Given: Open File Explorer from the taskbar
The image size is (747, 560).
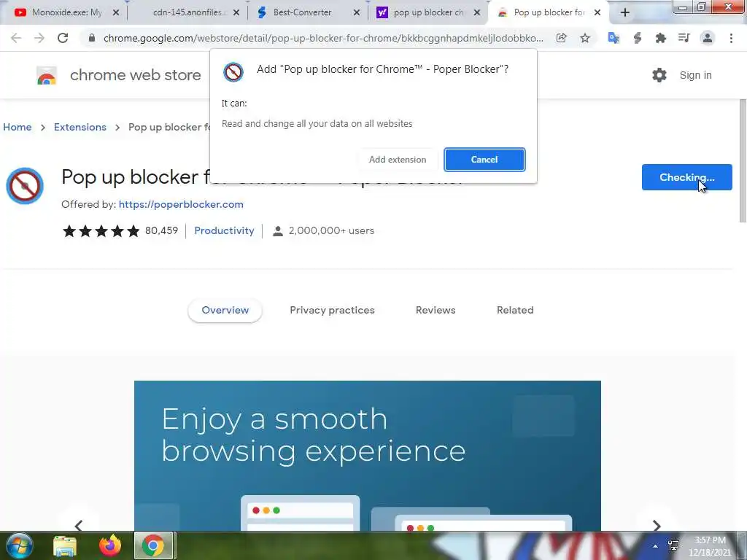Looking at the screenshot, I should tap(65, 546).
